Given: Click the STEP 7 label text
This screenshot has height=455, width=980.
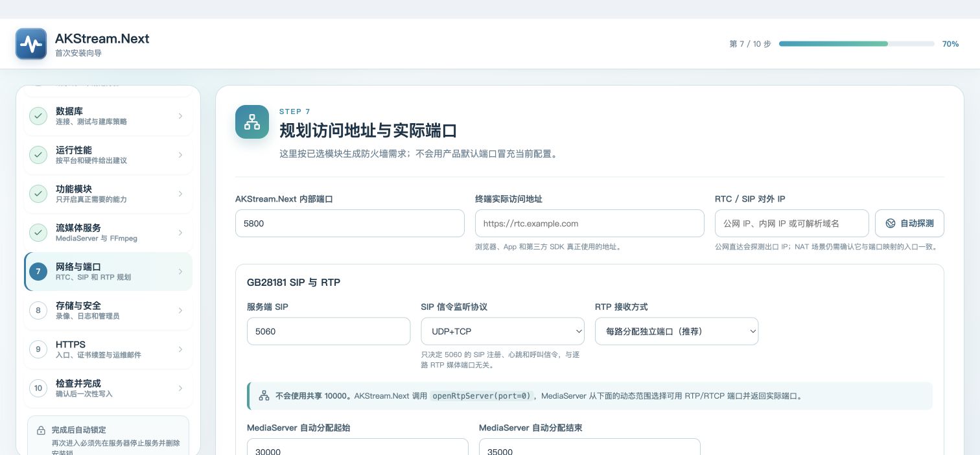Looking at the screenshot, I should tap(295, 111).
